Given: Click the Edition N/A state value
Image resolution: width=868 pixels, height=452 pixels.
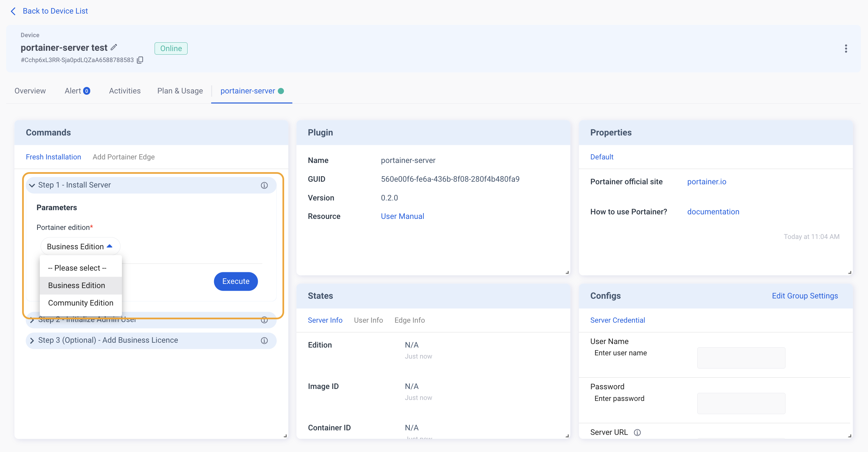Looking at the screenshot, I should (x=411, y=345).
